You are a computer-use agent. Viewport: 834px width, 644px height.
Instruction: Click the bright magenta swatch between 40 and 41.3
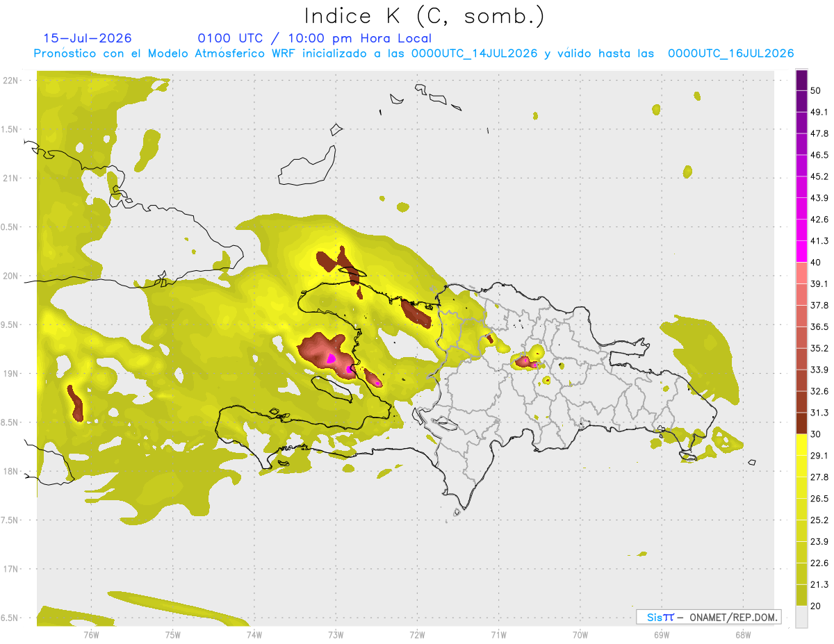(x=801, y=251)
